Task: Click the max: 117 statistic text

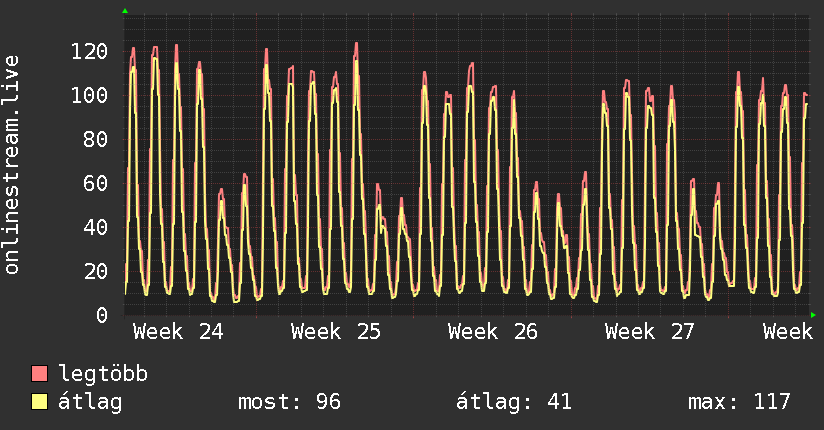Action: pyautogui.click(x=739, y=402)
